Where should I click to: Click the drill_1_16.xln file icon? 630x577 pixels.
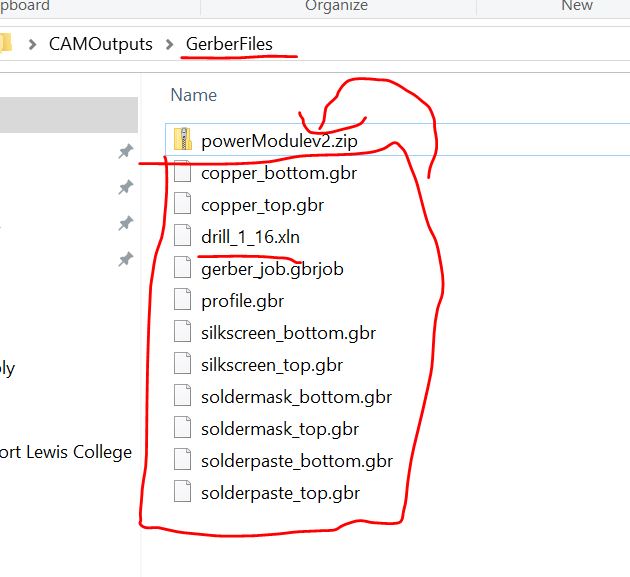pyautogui.click(x=181, y=236)
